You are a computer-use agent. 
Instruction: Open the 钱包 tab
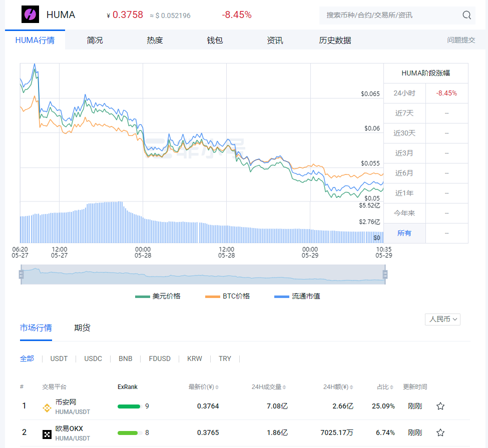[215, 40]
